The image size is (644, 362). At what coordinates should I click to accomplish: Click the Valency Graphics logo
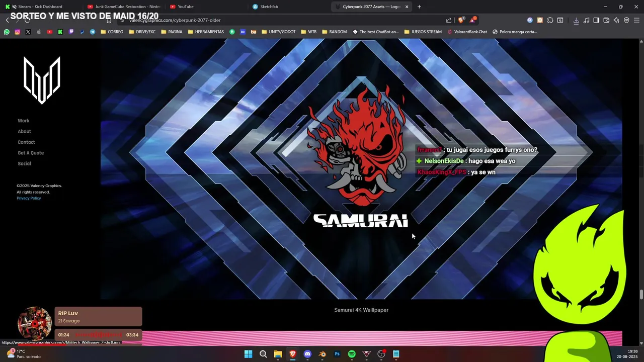[42, 80]
